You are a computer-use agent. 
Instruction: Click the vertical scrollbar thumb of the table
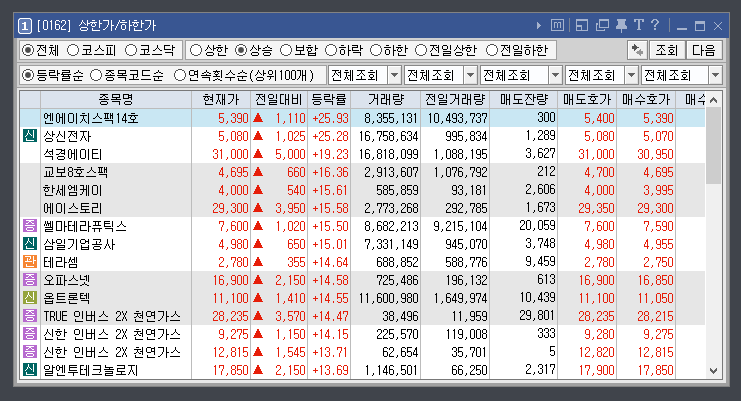[x=714, y=145]
